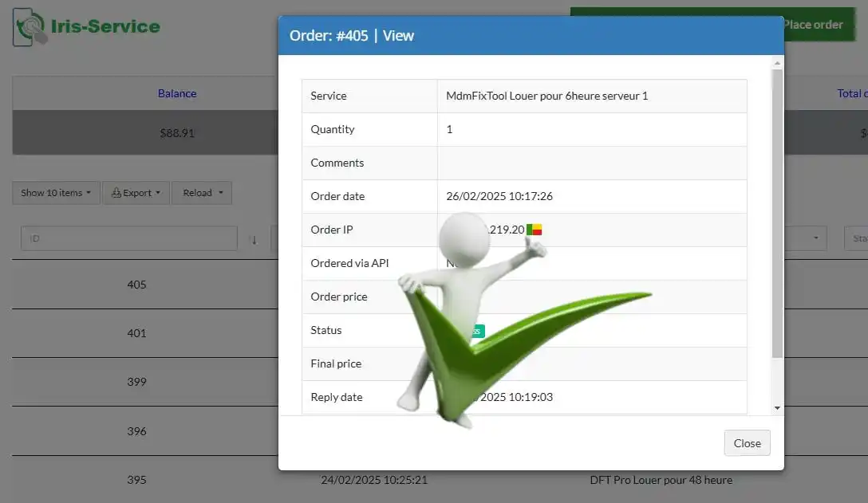Select order row 396
This screenshot has width=868, height=503.
point(136,431)
